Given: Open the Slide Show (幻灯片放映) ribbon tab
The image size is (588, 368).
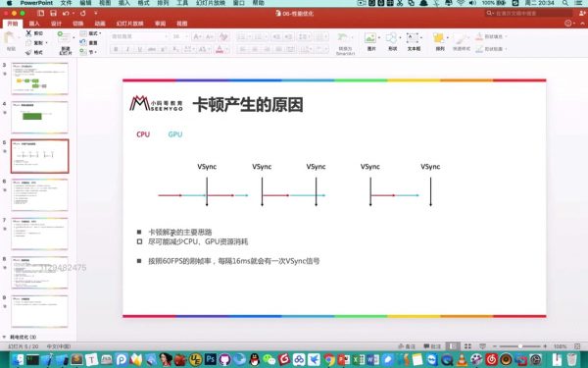Looking at the screenshot, I should coord(129,24).
